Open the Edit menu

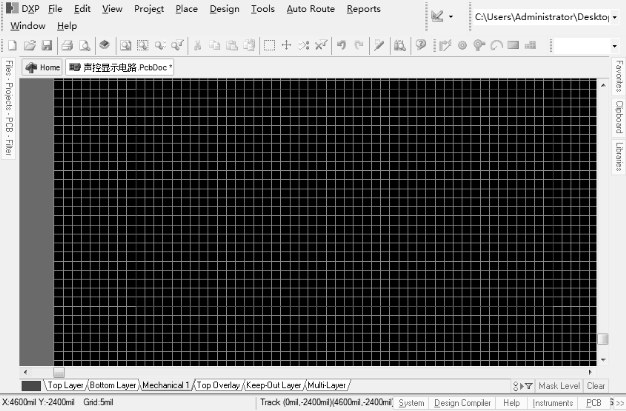point(82,9)
